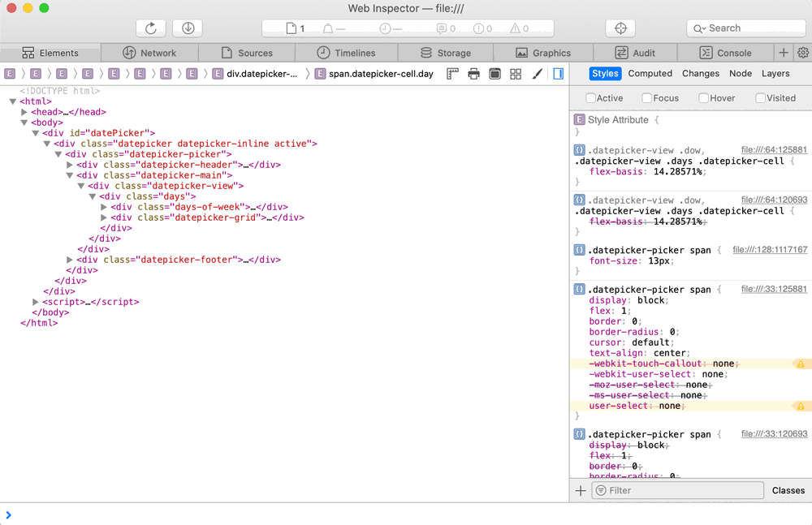Open the Changes sidebar panel
Screen dimensions: 812x525
(x=701, y=74)
